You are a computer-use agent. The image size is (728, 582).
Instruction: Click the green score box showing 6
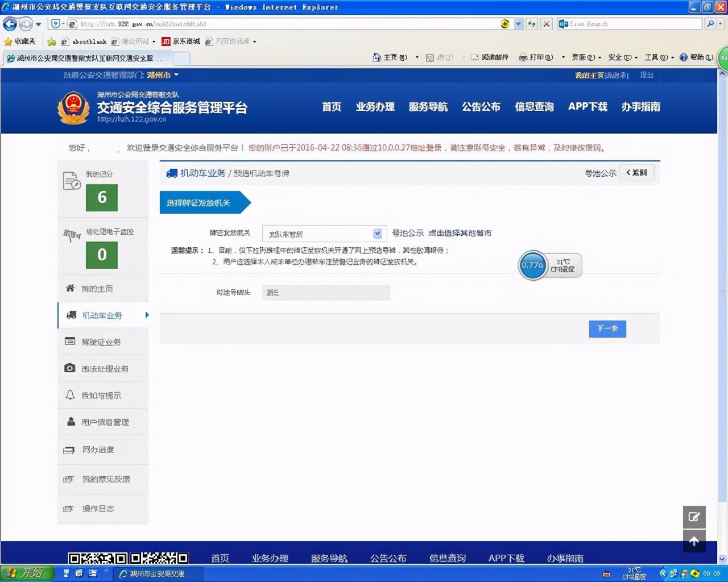(102, 198)
